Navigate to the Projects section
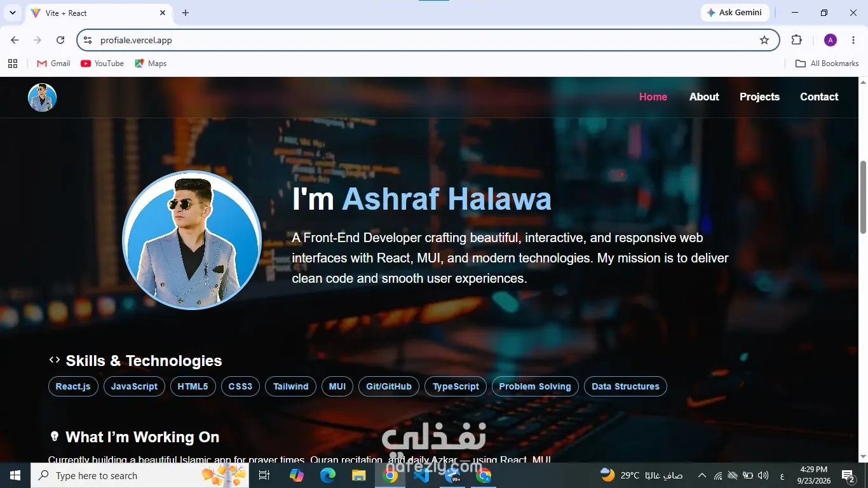The image size is (868, 488). point(759,97)
